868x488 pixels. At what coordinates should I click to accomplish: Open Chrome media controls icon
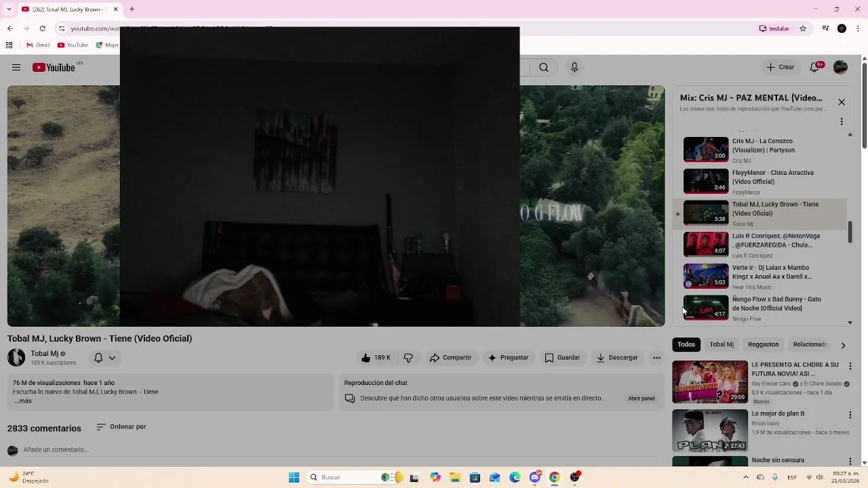coord(825,28)
